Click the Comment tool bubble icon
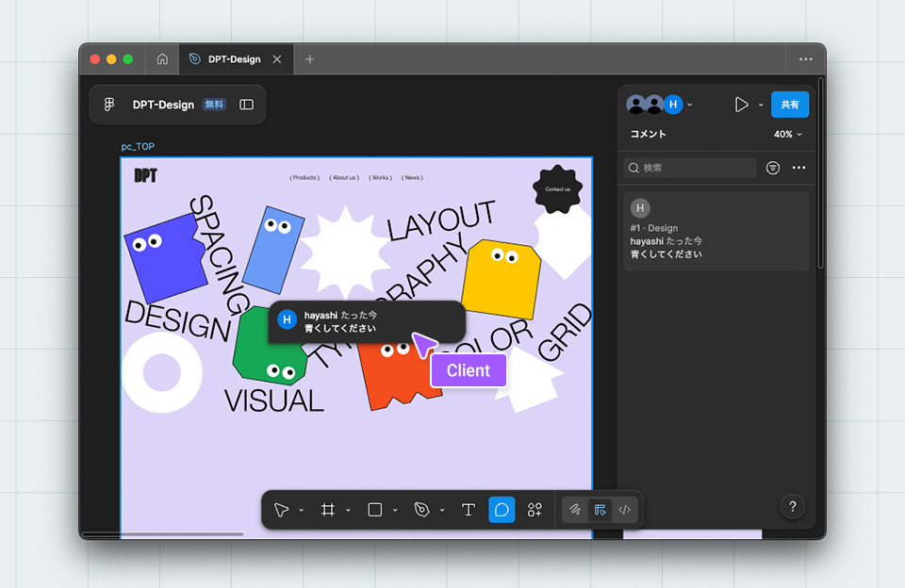This screenshot has width=905, height=588. [x=502, y=510]
